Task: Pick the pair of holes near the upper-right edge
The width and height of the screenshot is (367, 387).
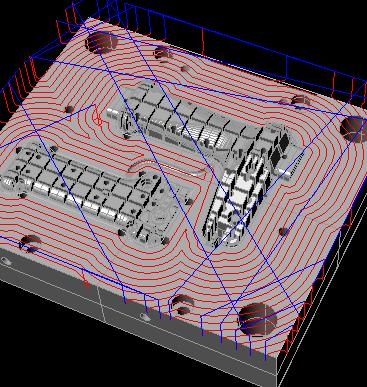Action: point(297,100)
